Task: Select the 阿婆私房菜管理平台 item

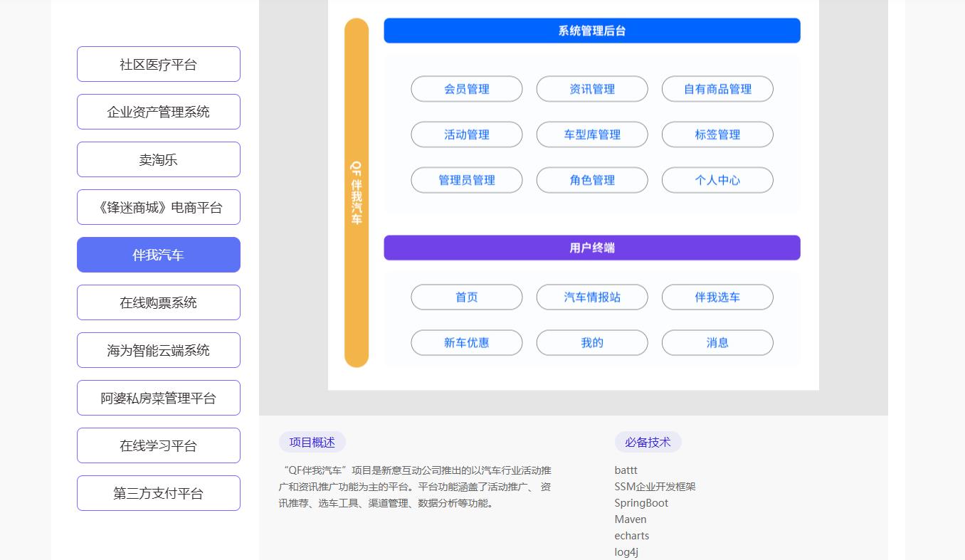Action: [x=158, y=398]
